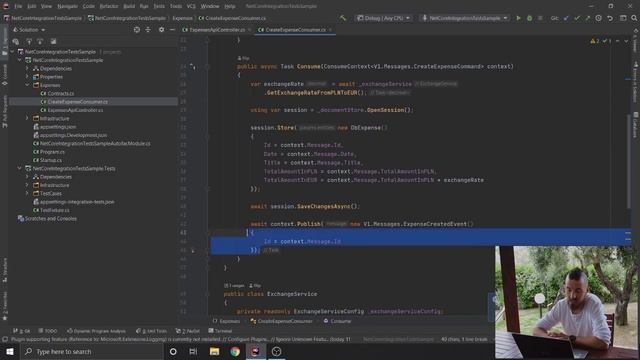Open Task View on the taskbar
Image resolution: width=640 pixels, height=360 pixels.
click(193, 351)
